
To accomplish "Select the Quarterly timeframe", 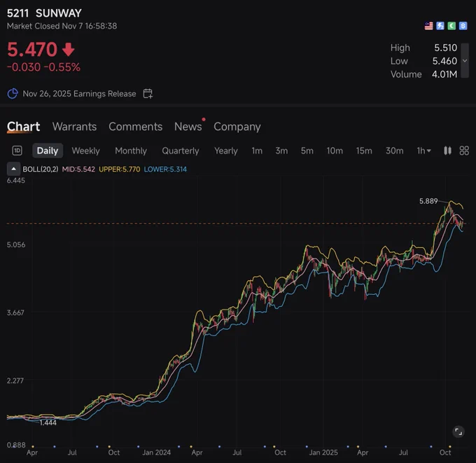I will [181, 151].
